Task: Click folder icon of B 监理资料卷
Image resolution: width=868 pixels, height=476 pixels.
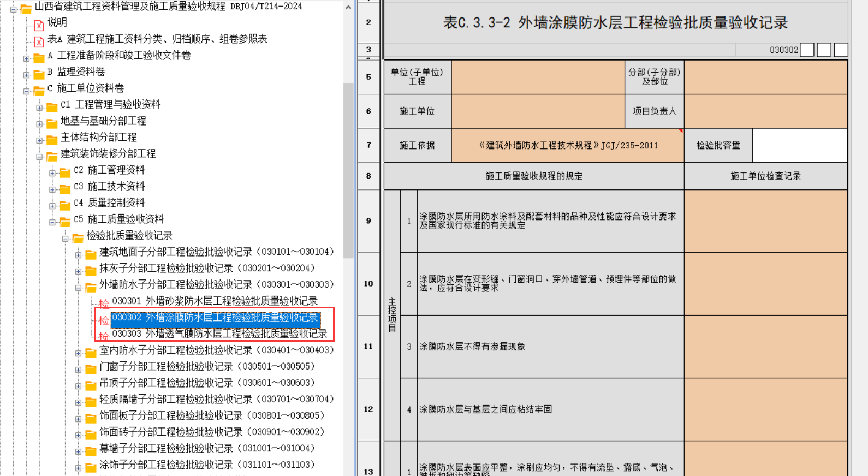Action: 39,74
